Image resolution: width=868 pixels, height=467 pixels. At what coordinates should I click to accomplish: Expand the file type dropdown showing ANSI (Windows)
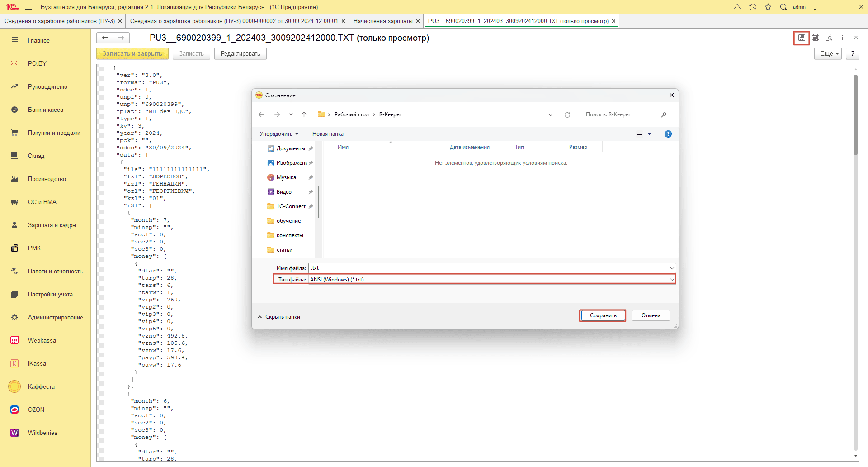pos(672,280)
